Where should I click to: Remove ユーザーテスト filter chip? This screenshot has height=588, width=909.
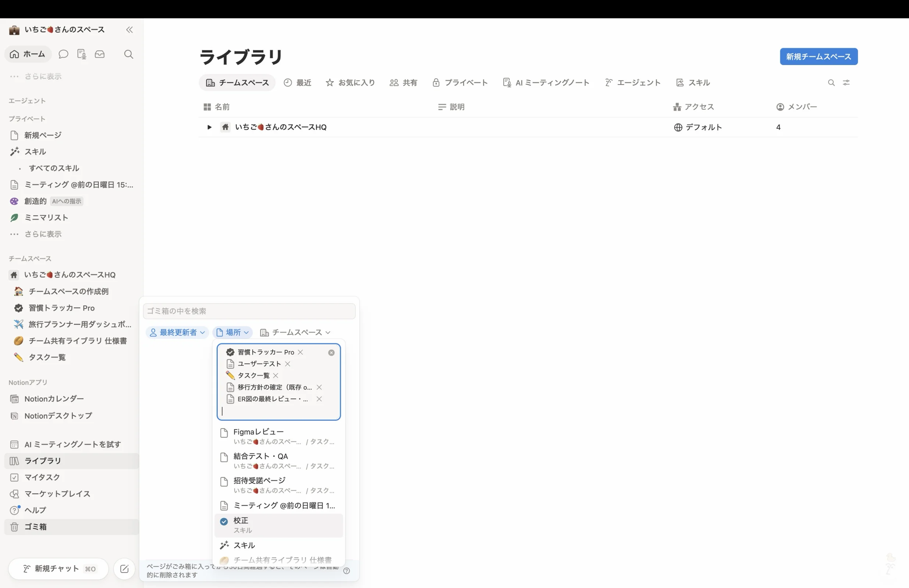point(288,364)
